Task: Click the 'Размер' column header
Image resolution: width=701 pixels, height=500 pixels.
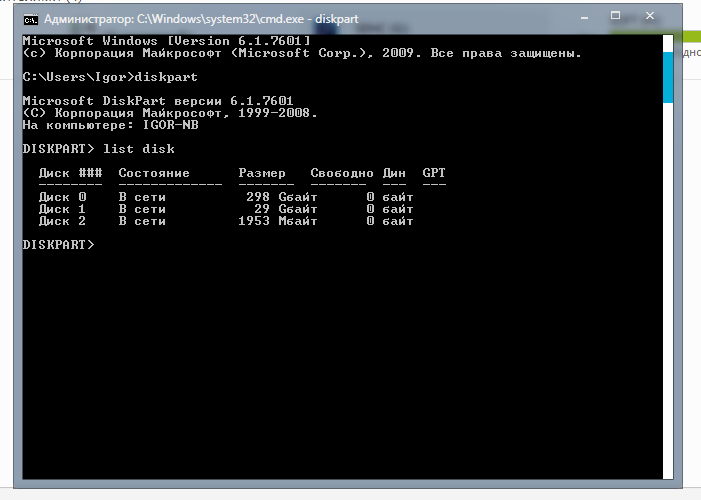Action: [262, 173]
